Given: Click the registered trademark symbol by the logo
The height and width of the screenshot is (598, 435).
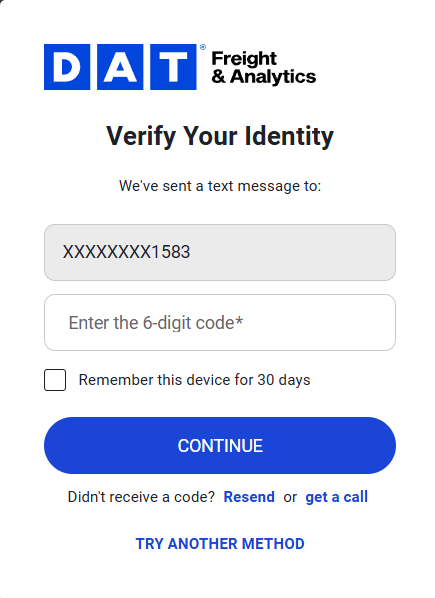Looking at the screenshot, I should 203,47.
